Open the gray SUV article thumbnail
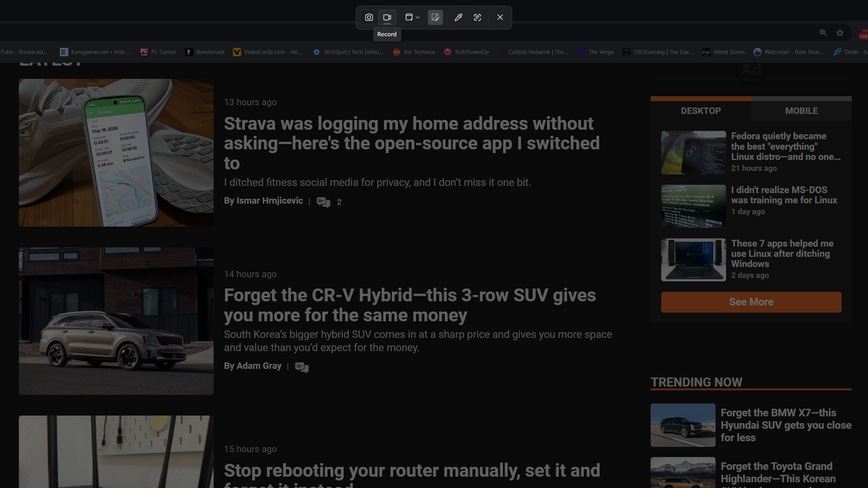 tap(116, 321)
